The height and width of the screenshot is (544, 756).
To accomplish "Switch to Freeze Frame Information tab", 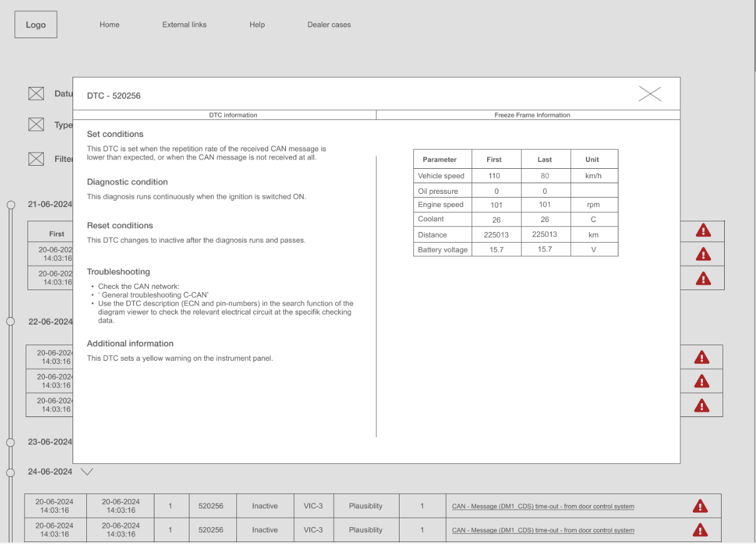I will [532, 115].
